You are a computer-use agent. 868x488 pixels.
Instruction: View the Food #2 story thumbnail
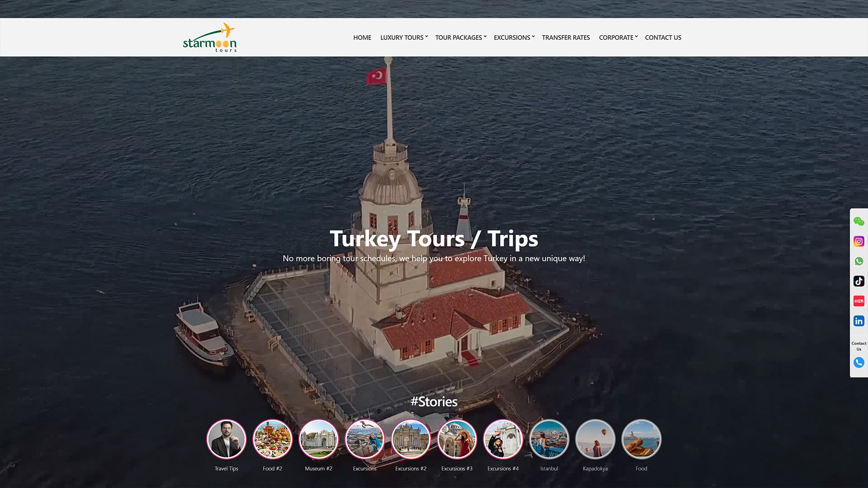coord(273,439)
